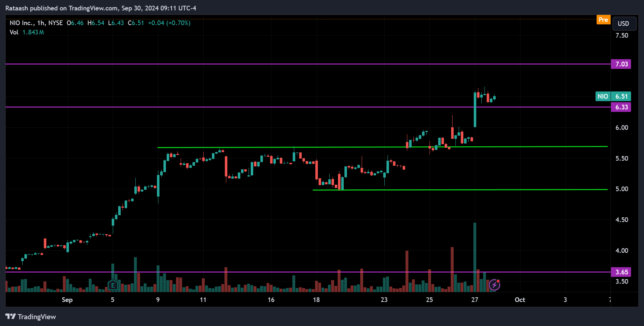Open the USD currency selector
This screenshot has height=326, width=644.
[x=624, y=24]
